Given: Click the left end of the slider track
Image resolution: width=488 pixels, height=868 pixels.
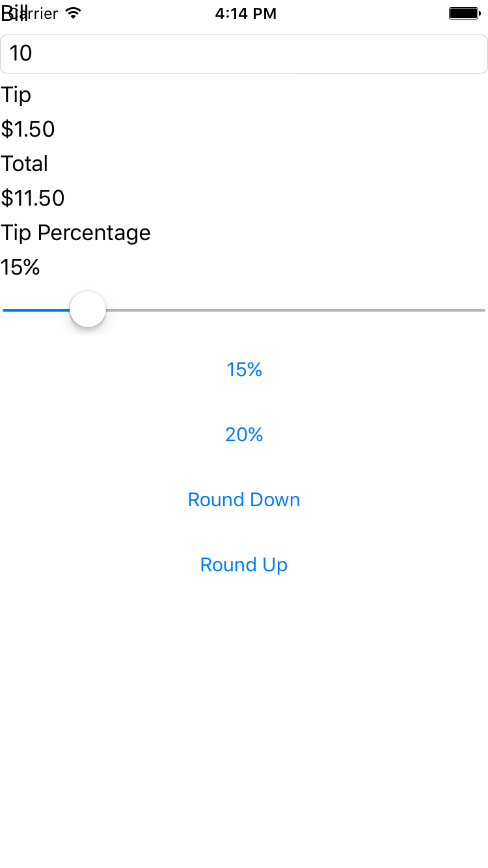Looking at the screenshot, I should pos(7,310).
